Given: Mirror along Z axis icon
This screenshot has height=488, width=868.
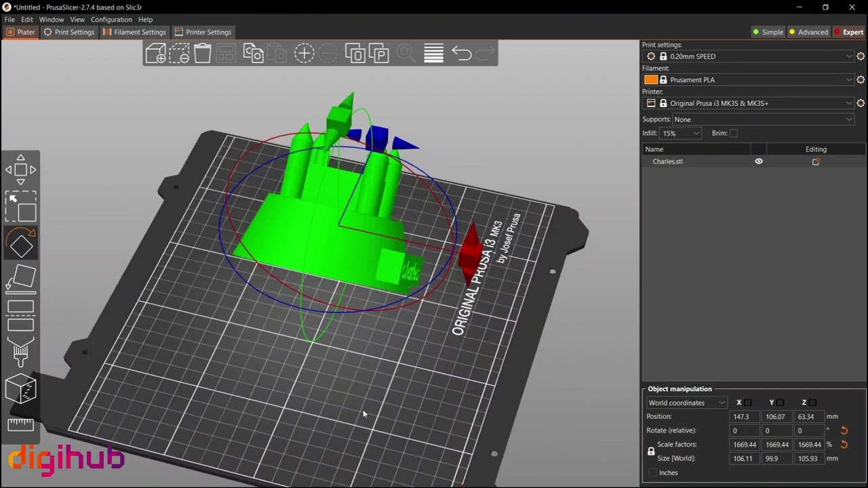Looking at the screenshot, I should pyautogui.click(x=813, y=403).
